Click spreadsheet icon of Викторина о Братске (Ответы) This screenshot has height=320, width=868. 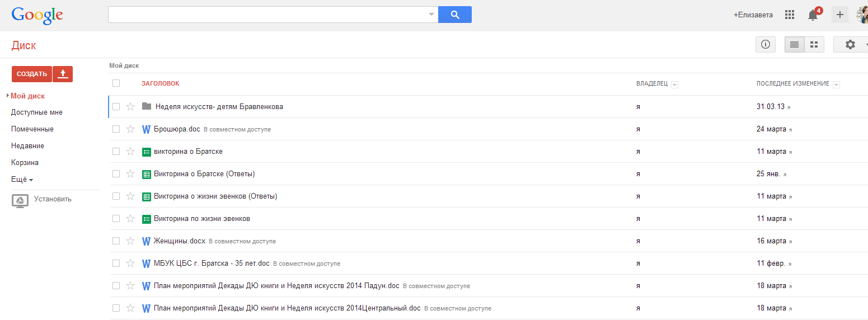(147, 174)
